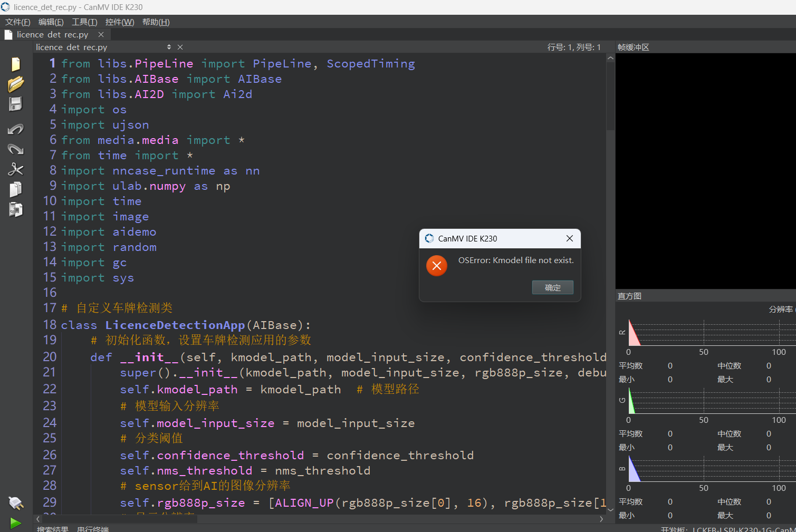
Task: Click the horizontal scrollbar thumb
Action: tap(119, 519)
